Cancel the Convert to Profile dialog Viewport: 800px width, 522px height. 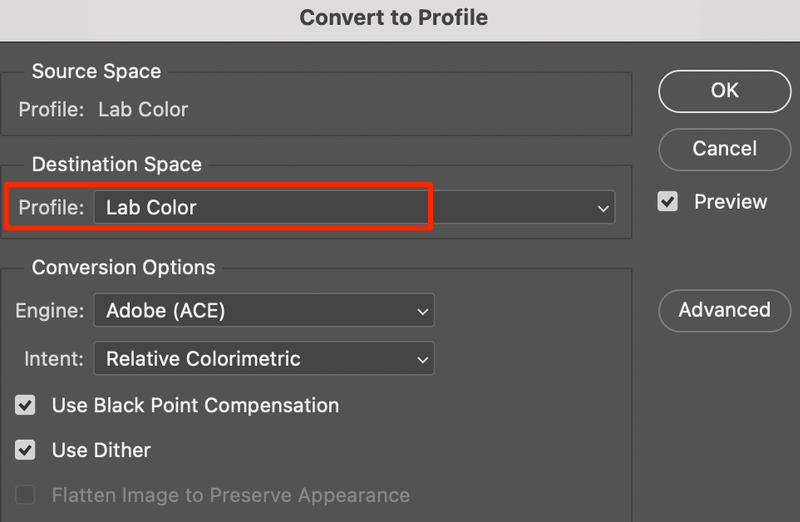(x=724, y=149)
